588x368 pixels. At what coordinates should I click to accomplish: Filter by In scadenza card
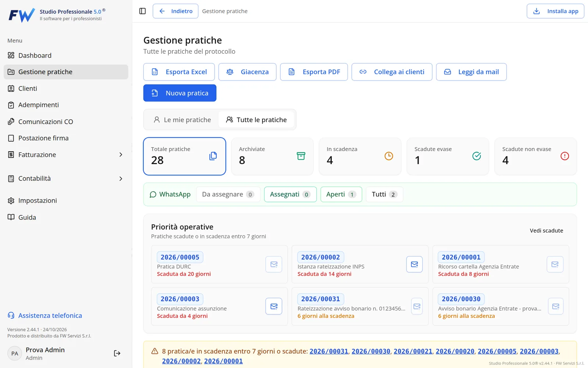360,156
